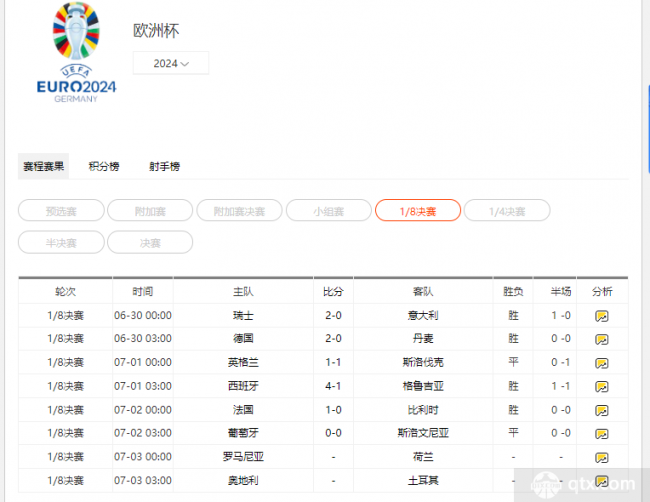Select the 附加赛决赛 stage button
Viewport: 650px width, 502px height.
[x=239, y=211]
